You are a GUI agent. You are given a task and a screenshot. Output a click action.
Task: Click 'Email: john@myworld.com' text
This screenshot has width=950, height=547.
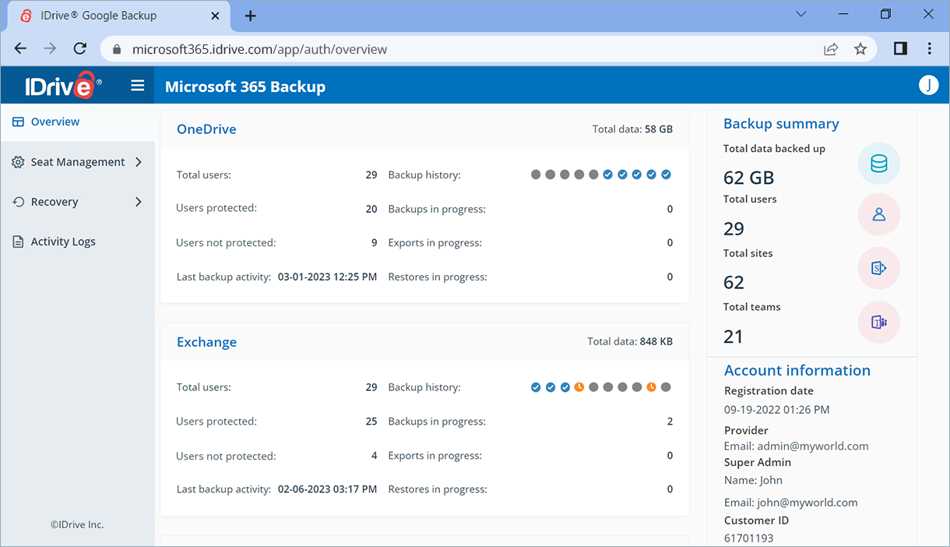point(791,503)
